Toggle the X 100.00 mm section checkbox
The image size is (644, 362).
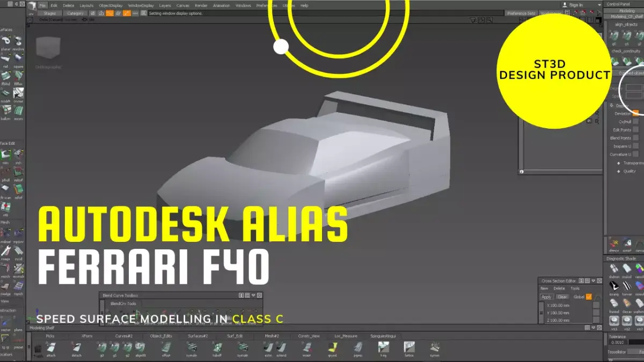point(596,305)
